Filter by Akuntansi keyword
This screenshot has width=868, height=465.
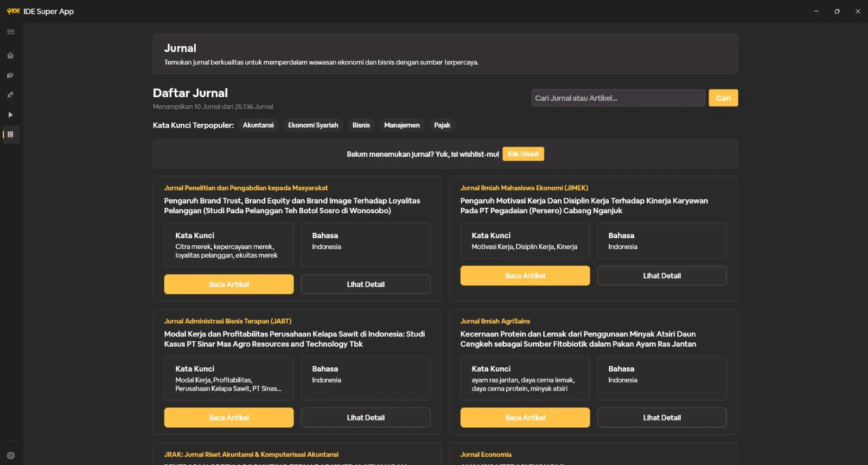[258, 125]
